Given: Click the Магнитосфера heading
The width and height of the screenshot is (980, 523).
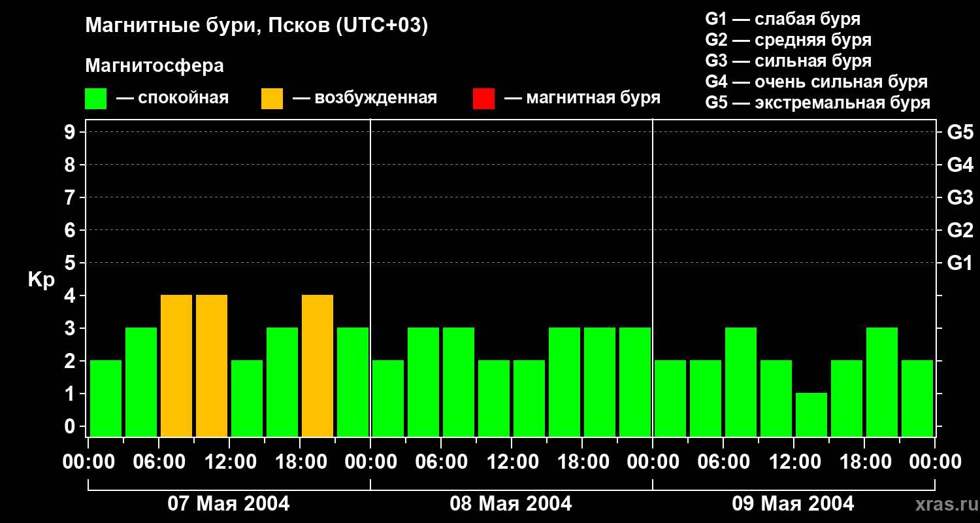Looking at the screenshot, I should coord(155,66).
